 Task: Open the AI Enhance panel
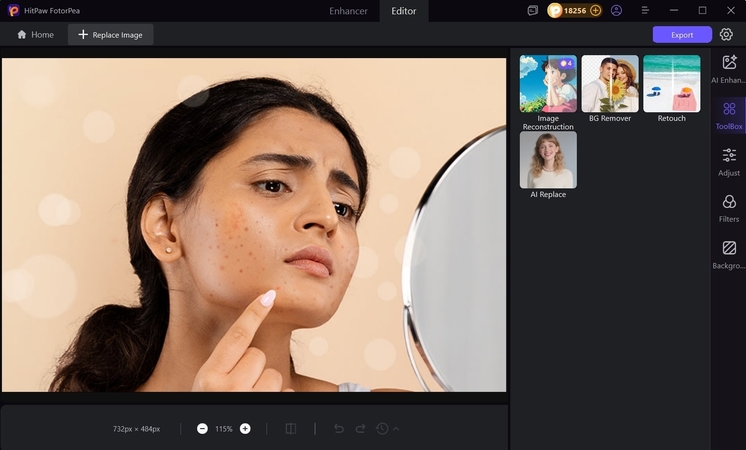click(x=729, y=69)
